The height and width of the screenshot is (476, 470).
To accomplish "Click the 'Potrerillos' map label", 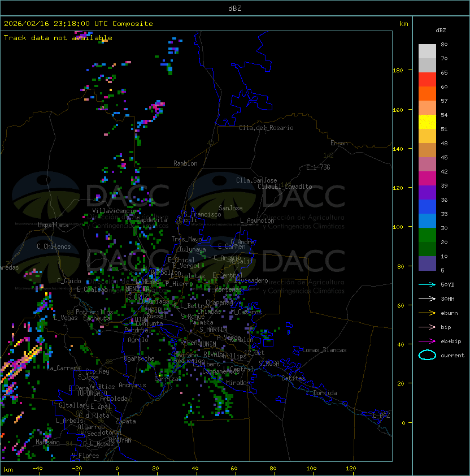I will (94, 312).
